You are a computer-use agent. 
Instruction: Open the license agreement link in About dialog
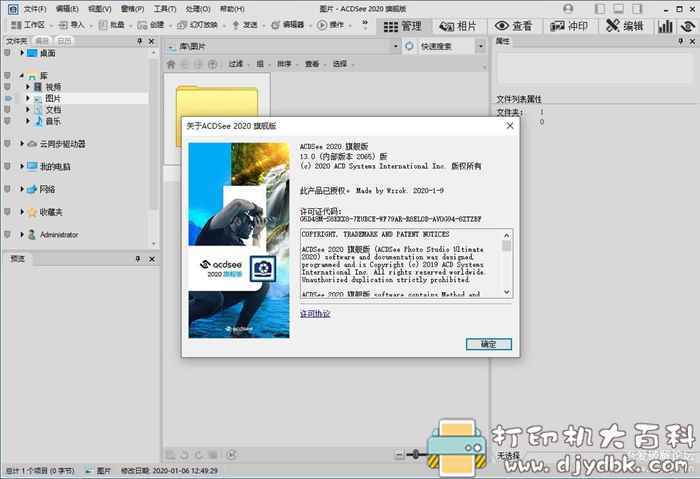coord(315,314)
